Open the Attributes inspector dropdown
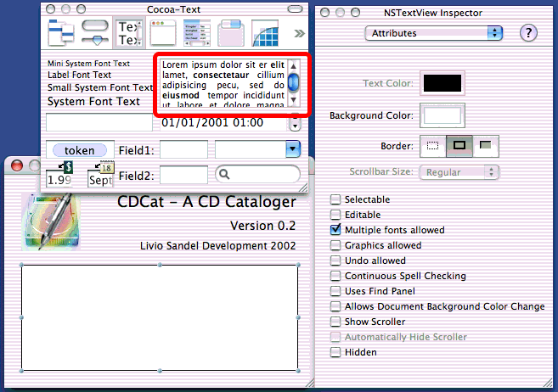This screenshot has width=558, height=392. click(434, 32)
